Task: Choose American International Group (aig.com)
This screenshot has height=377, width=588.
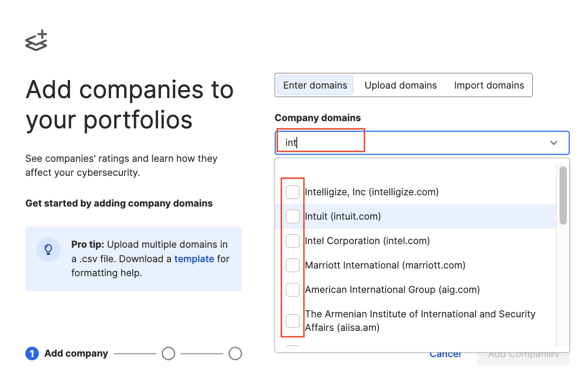Action: coord(415,290)
